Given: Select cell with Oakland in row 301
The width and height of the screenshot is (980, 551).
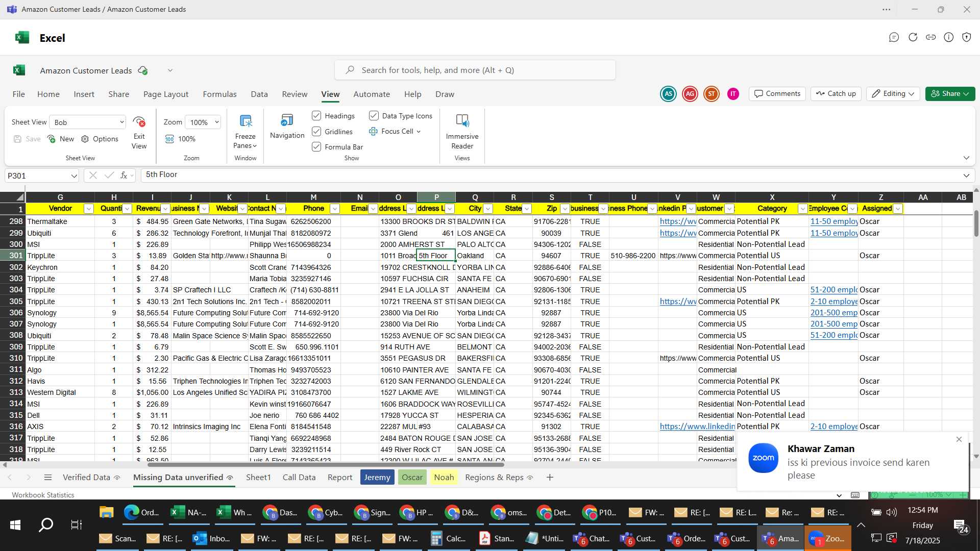Looking at the screenshot, I should 475,256.
